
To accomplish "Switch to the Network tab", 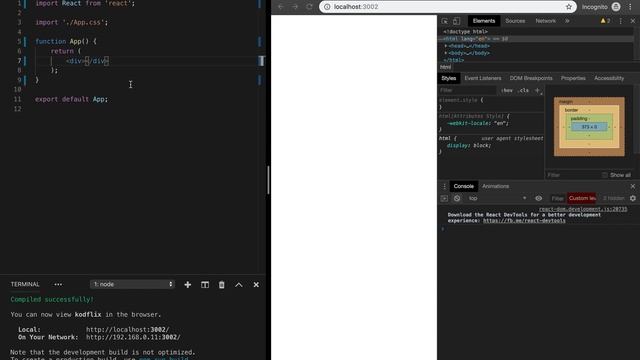I will coord(545,21).
